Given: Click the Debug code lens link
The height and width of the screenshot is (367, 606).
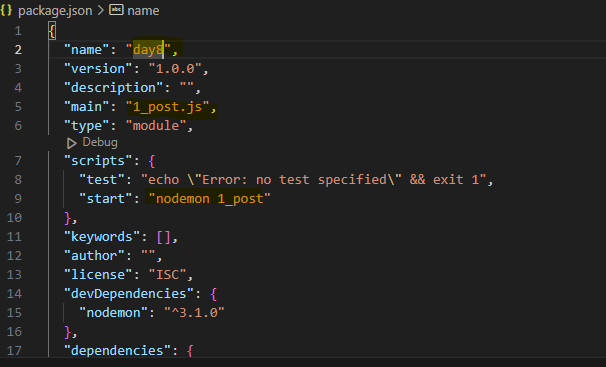Looking at the screenshot, I should (x=100, y=143).
